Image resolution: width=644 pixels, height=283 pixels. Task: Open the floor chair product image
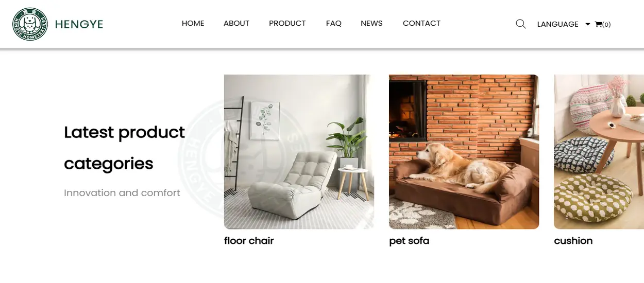pyautogui.click(x=299, y=152)
